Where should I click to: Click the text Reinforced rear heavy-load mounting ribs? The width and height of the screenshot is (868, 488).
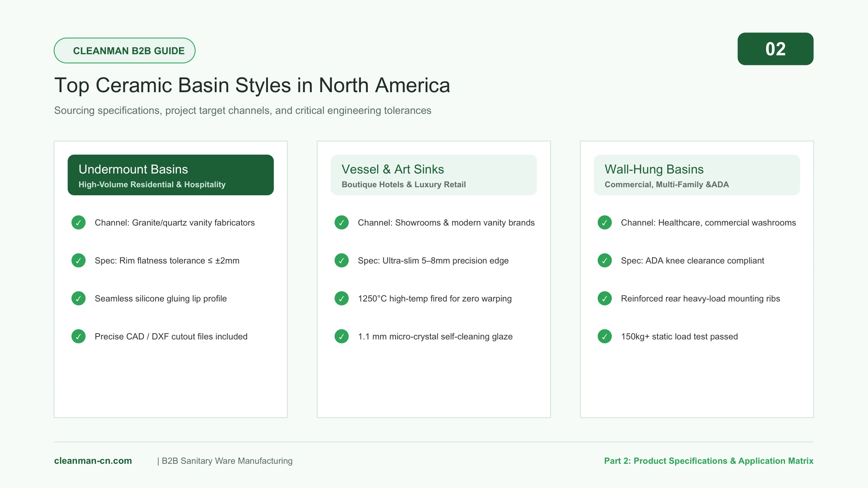(701, 299)
